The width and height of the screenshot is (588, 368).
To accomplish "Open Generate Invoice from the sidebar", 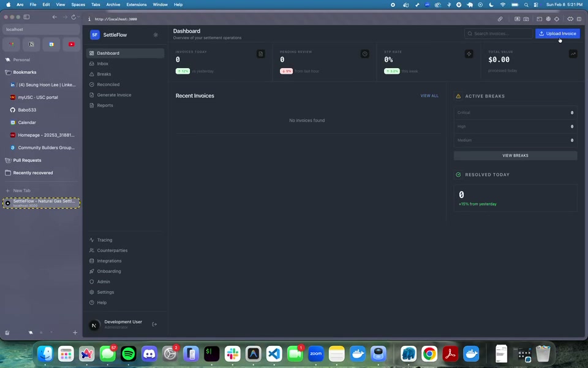I will (114, 95).
